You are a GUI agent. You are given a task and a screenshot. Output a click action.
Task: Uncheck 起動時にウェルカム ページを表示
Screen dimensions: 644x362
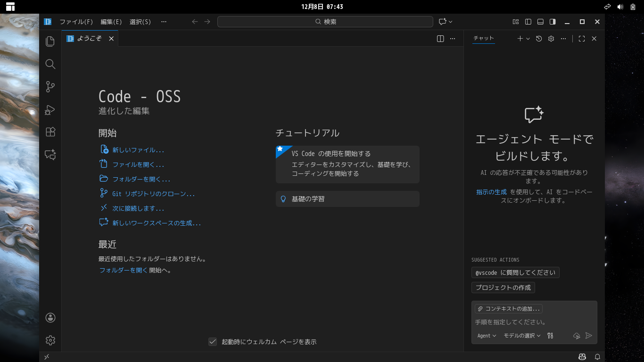click(213, 342)
